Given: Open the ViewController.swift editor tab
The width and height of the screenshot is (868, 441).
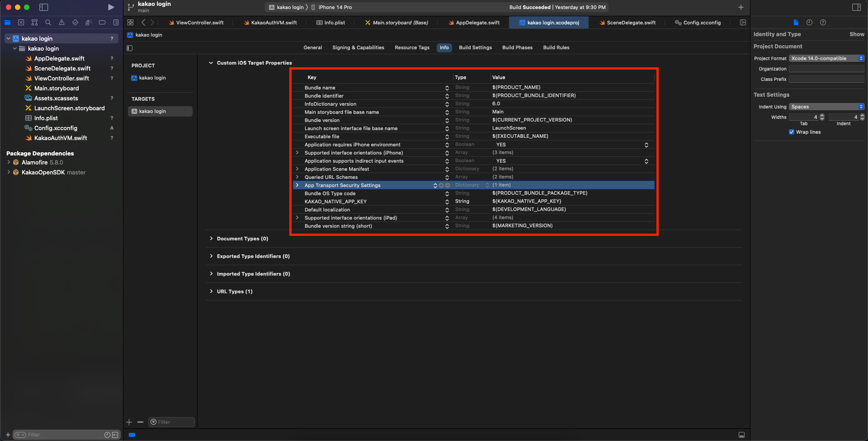Looking at the screenshot, I should (x=196, y=23).
